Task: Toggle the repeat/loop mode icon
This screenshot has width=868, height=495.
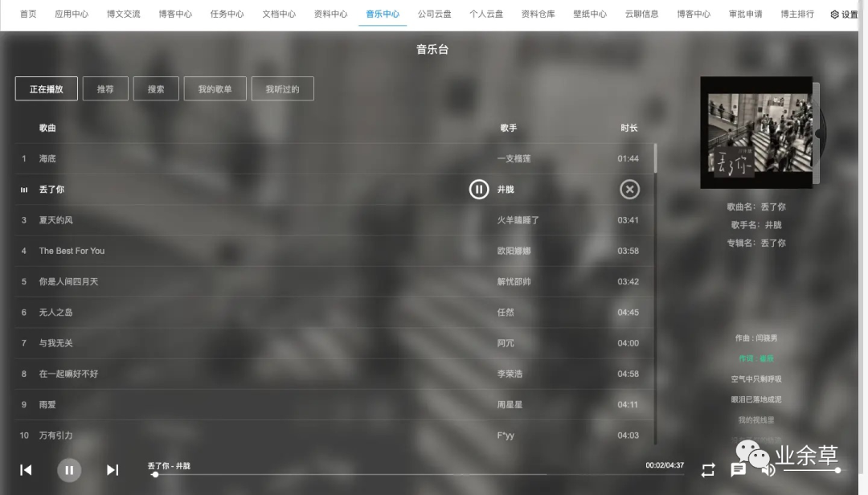Action: pyautogui.click(x=708, y=470)
